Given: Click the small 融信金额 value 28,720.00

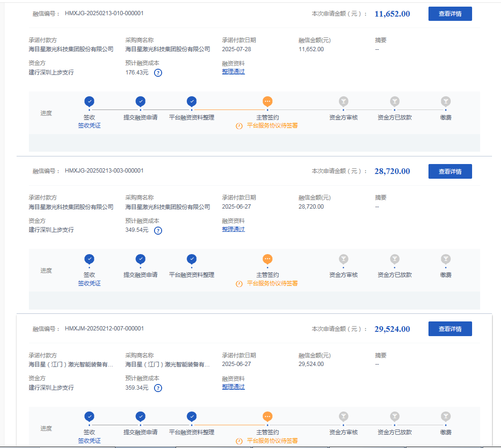Looking at the screenshot, I should pyautogui.click(x=311, y=207).
